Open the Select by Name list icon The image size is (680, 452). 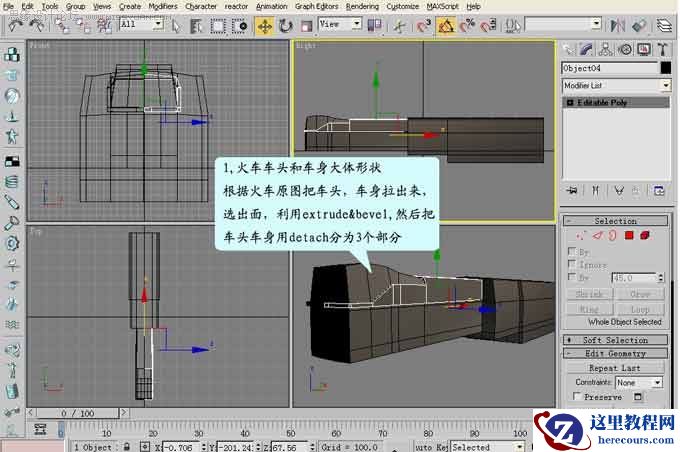pyautogui.click(x=196, y=26)
